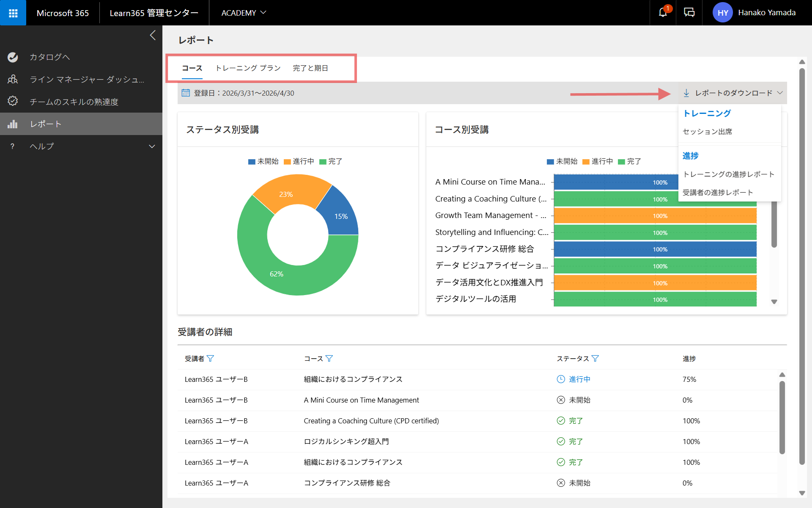Image resolution: width=812 pixels, height=508 pixels.
Task: Open the ACADEMY dropdown
Action: 244,13
